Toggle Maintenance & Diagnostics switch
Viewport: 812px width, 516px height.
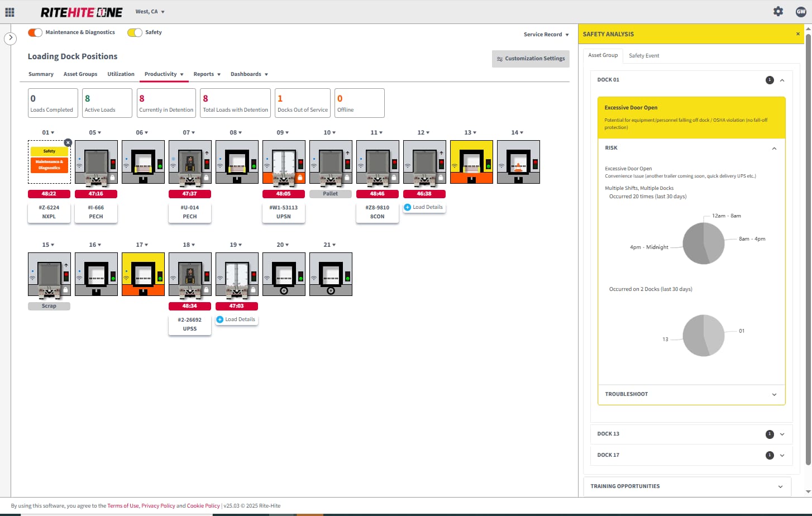coord(35,32)
